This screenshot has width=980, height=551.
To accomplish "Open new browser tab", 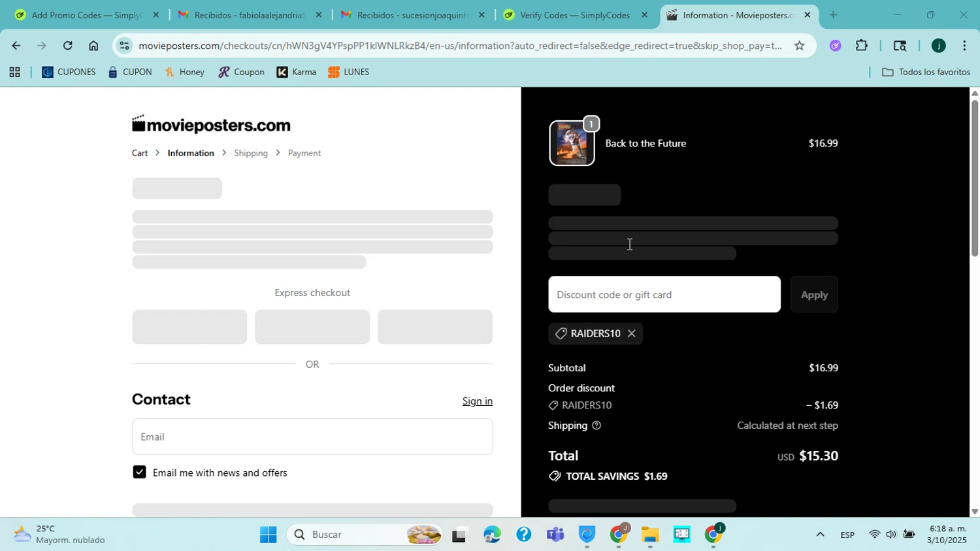I will point(833,15).
